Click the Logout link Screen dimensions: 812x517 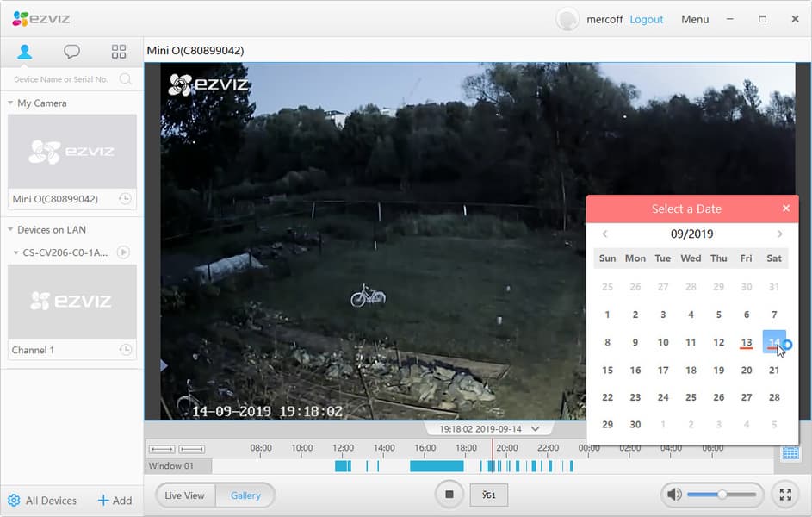click(x=647, y=19)
